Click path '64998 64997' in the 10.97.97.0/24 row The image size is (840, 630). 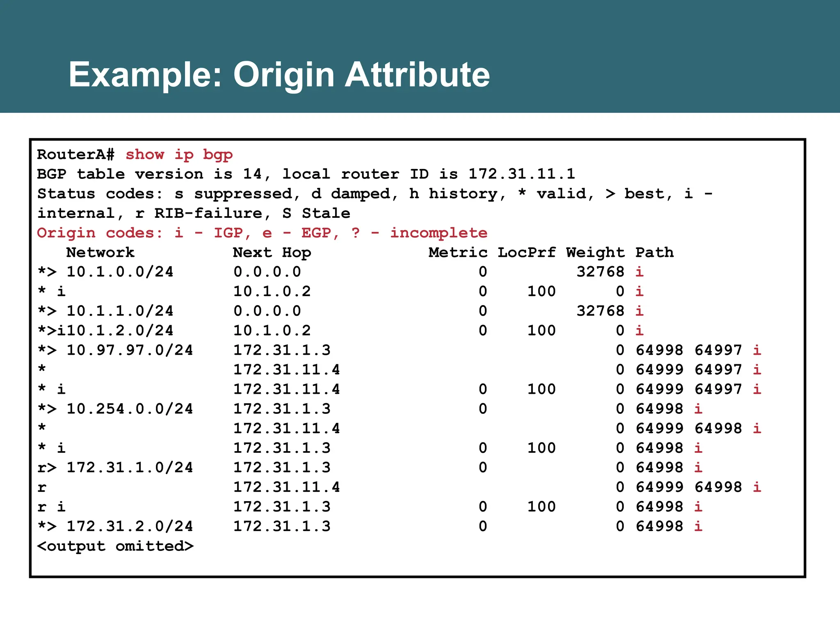[689, 351]
